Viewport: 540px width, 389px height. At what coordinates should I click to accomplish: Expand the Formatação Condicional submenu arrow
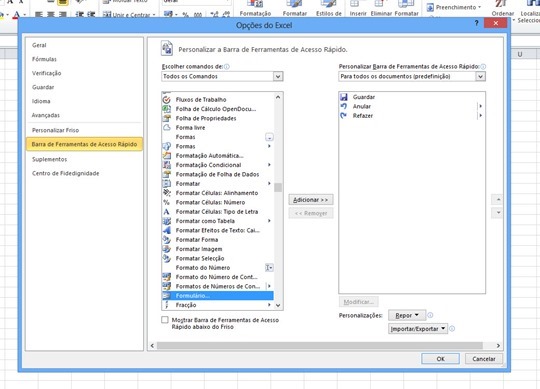tap(269, 165)
